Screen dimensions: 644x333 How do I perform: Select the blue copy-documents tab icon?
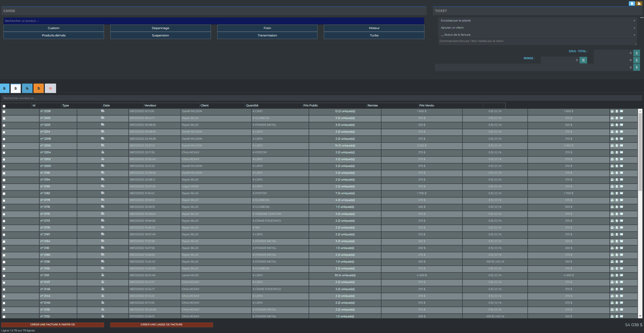click(27, 88)
